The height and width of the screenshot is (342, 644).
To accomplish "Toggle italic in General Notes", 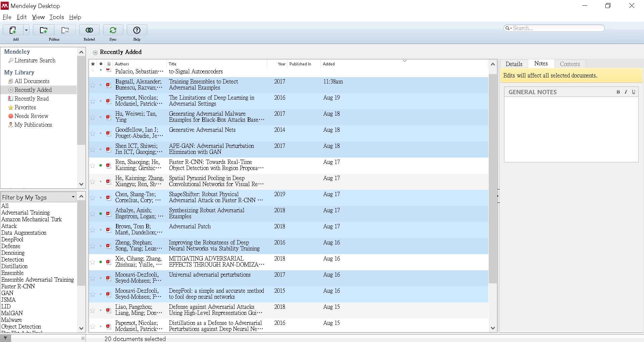I will [x=626, y=92].
